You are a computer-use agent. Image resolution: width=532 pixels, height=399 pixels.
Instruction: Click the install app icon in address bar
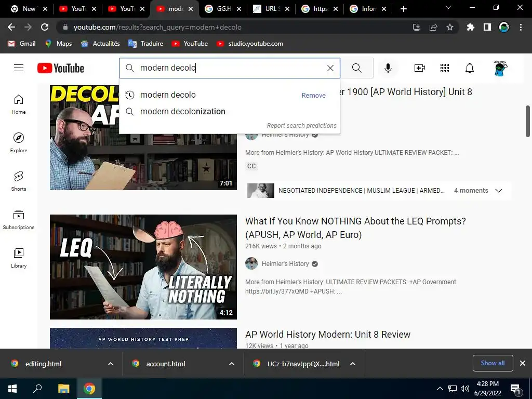pyautogui.click(x=416, y=27)
